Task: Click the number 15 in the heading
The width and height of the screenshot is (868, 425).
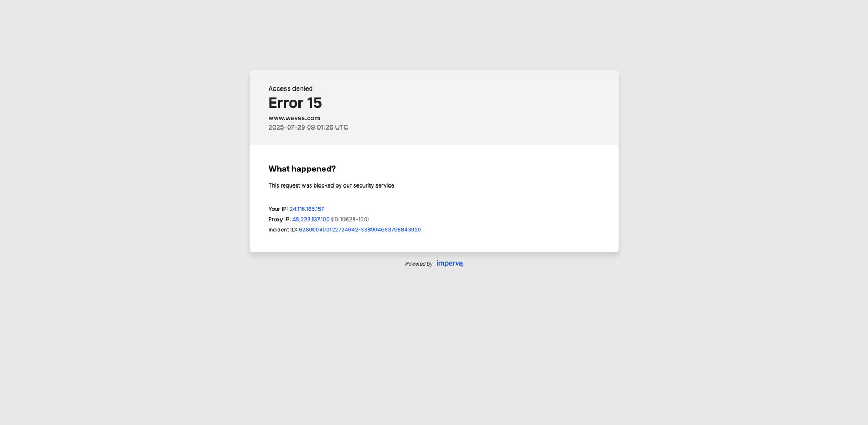Action: pos(314,103)
